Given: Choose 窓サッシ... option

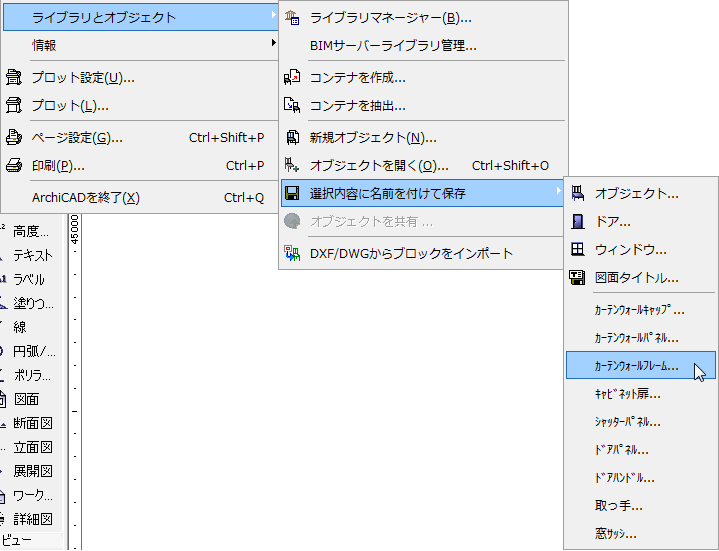Looking at the screenshot, I should pos(641,534).
